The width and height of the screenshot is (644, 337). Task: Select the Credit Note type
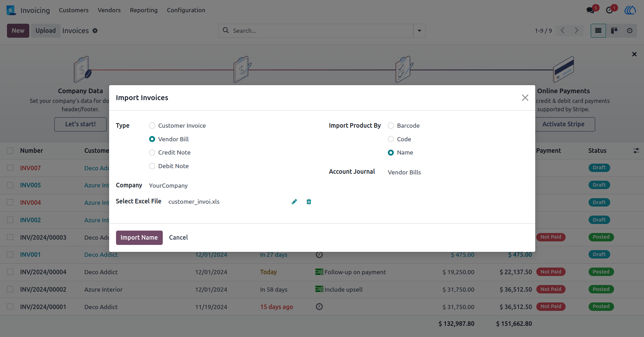(152, 152)
